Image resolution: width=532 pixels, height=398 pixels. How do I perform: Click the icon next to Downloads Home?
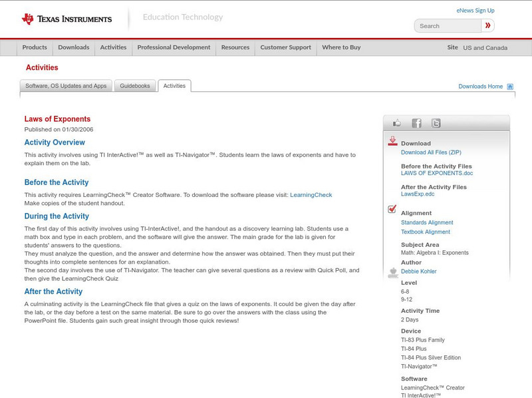(x=509, y=86)
